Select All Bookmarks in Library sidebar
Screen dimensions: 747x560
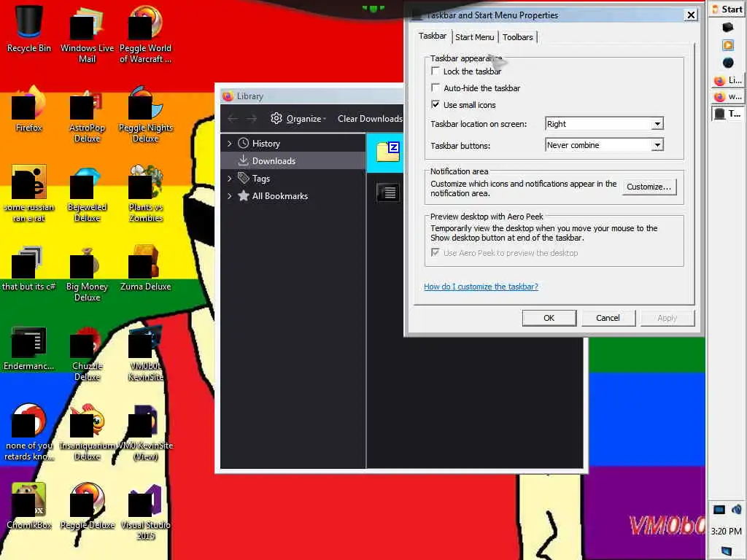click(x=293, y=195)
